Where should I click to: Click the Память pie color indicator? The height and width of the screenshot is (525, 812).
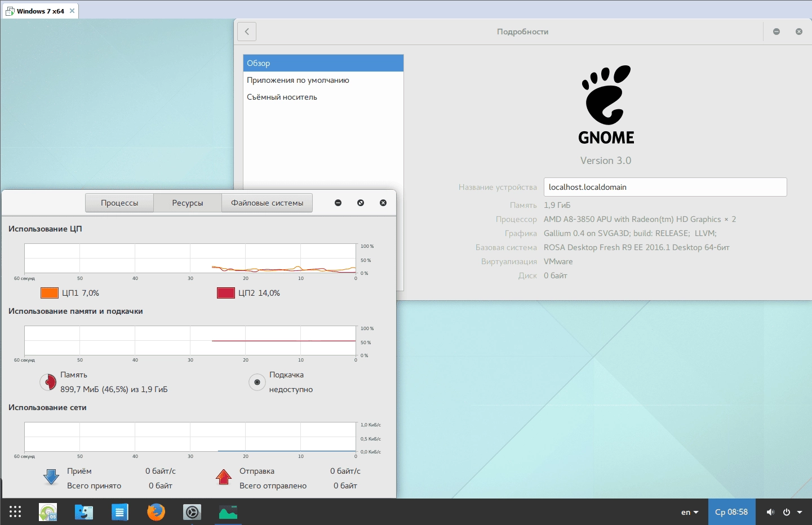coord(48,382)
